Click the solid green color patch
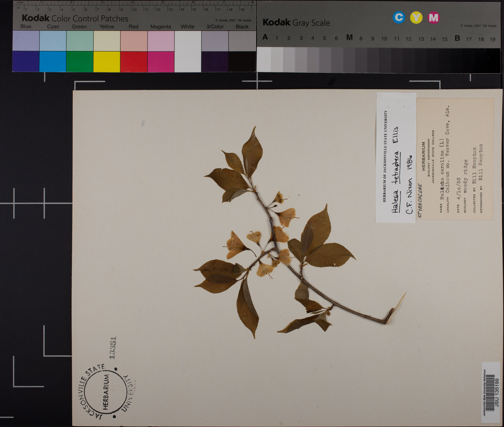Image resolution: width=504 pixels, height=427 pixels. pos(80,61)
